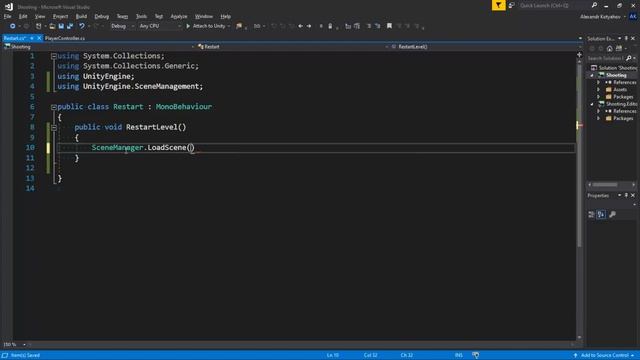Click the Search Solution Explorer field
640x360 pixels.
(606, 58)
